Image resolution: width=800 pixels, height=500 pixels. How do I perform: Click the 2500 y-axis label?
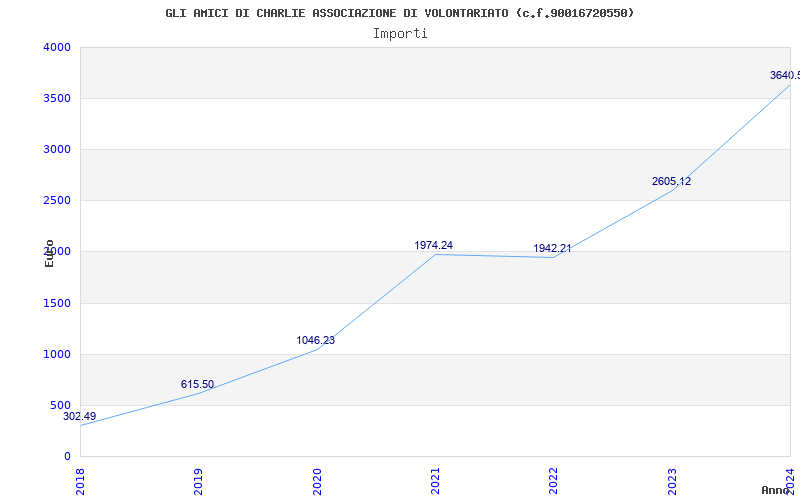tap(57, 201)
